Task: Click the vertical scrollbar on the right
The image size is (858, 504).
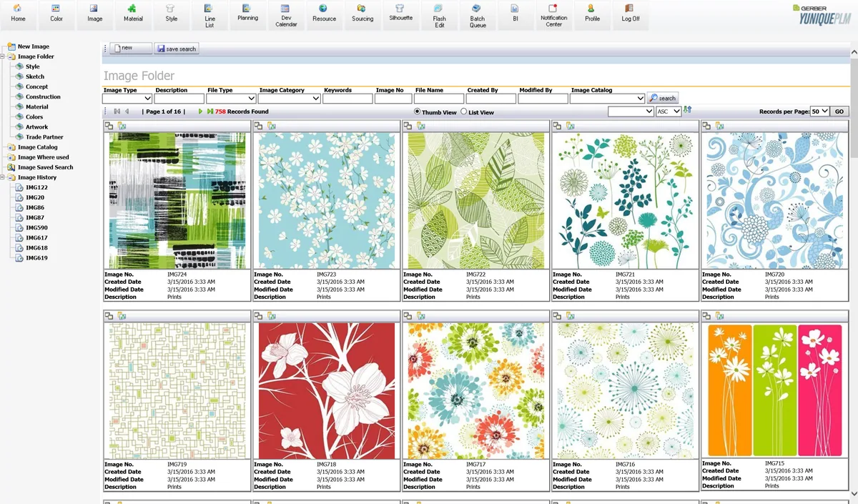Action: 854,272
